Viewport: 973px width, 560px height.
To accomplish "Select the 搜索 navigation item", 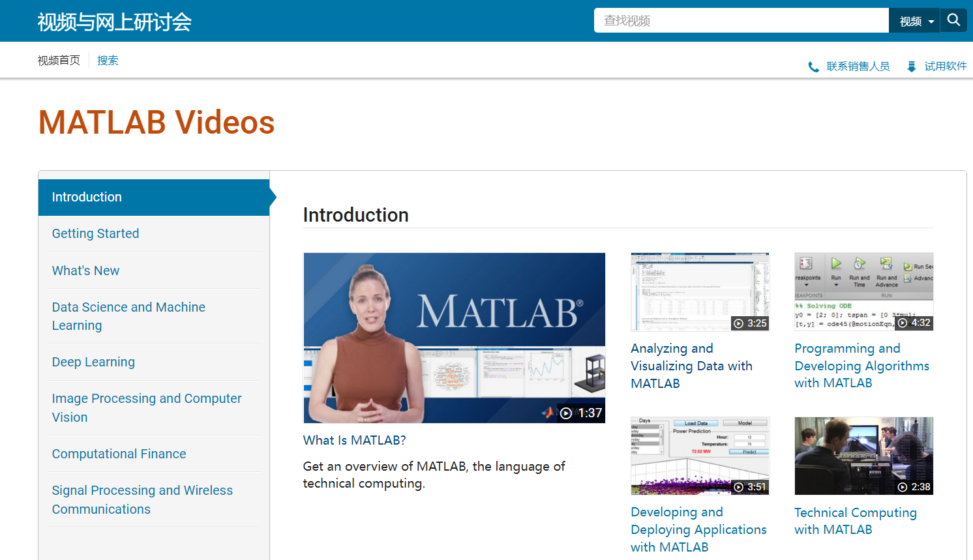I will (x=108, y=59).
